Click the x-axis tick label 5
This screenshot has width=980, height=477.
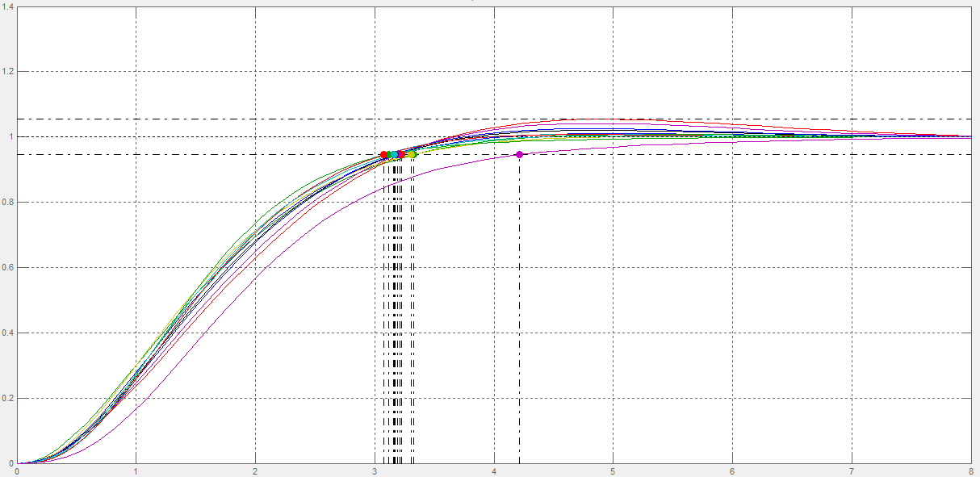click(x=613, y=471)
